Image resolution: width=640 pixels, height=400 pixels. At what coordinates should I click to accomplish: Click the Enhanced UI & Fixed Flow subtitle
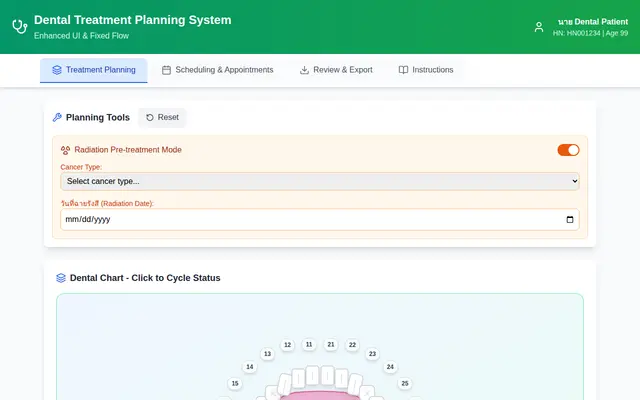coord(81,36)
